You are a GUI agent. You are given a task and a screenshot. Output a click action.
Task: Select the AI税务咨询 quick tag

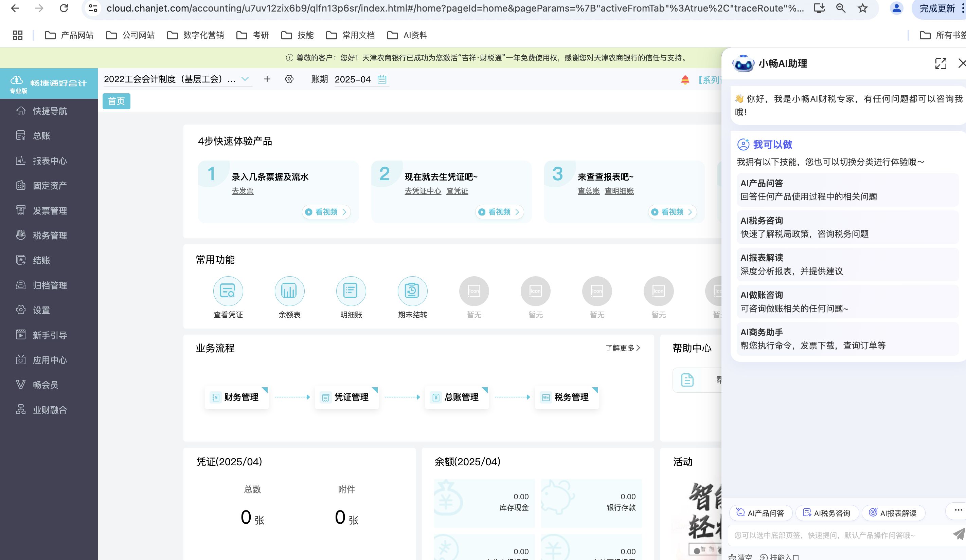click(826, 513)
